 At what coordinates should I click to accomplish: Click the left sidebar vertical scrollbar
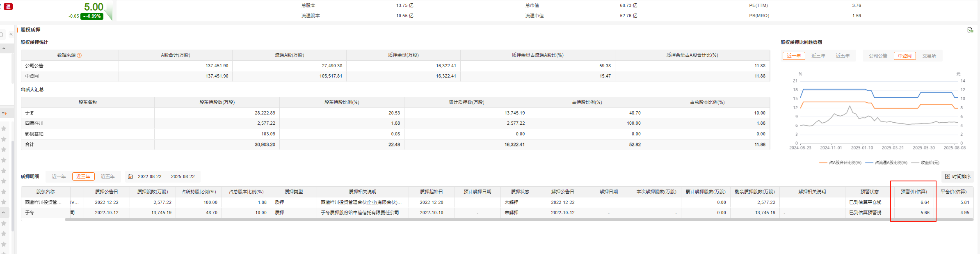pyautogui.click(x=13, y=187)
